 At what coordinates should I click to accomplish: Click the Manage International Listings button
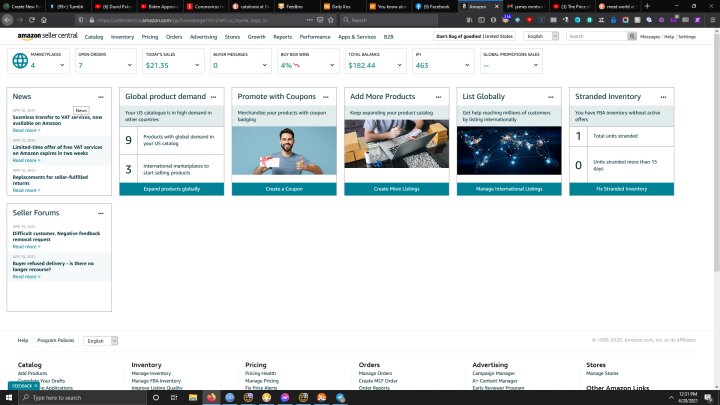coord(509,189)
